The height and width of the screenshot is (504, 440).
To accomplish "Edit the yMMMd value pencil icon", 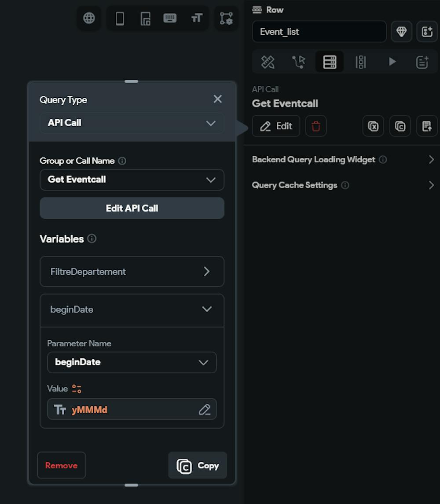I will point(204,410).
